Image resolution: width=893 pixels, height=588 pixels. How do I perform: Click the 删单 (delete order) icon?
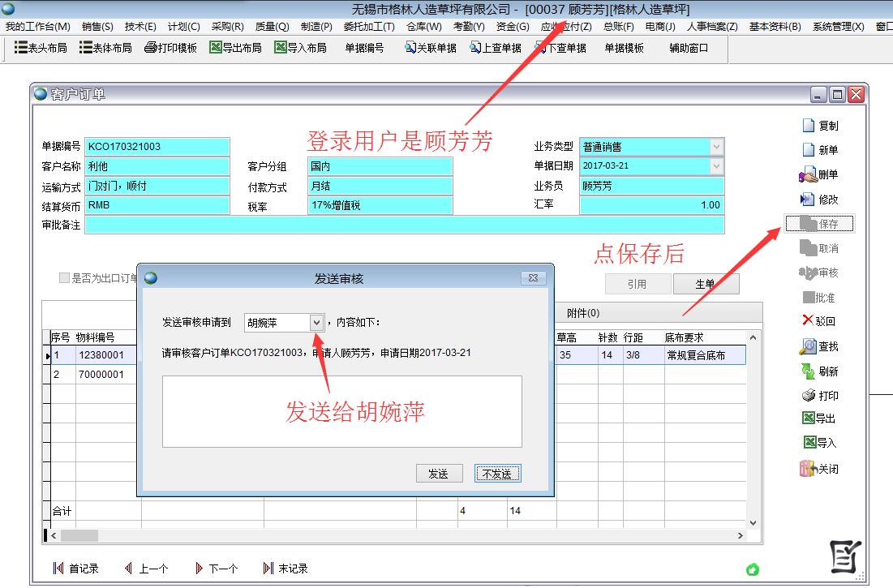pyautogui.click(x=808, y=175)
